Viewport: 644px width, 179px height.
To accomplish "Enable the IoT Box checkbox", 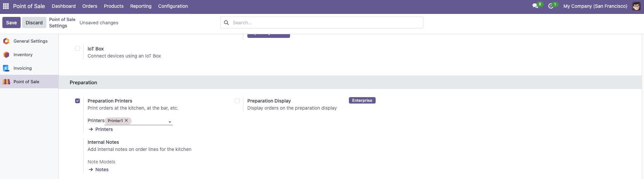I will (x=77, y=48).
